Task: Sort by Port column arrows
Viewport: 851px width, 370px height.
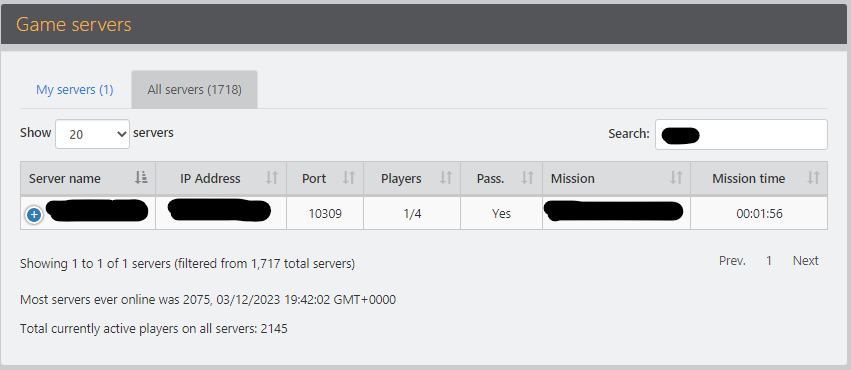Action: (x=349, y=177)
